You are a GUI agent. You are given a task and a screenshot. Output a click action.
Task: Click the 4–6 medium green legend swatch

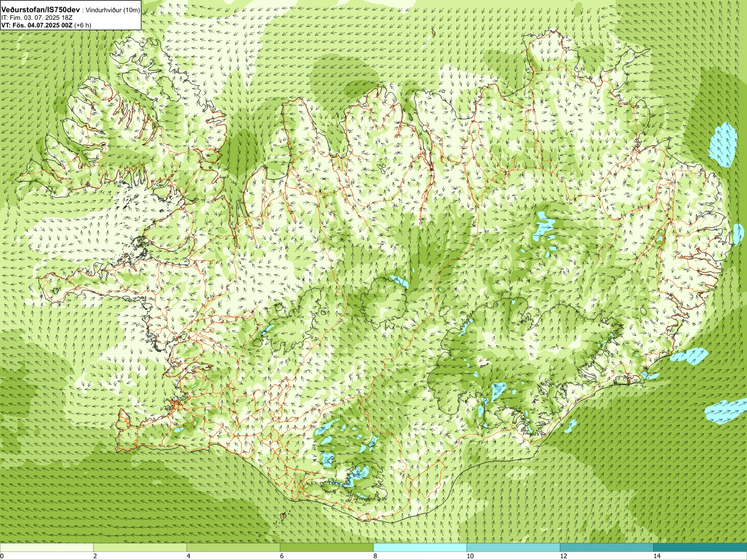coord(233,548)
